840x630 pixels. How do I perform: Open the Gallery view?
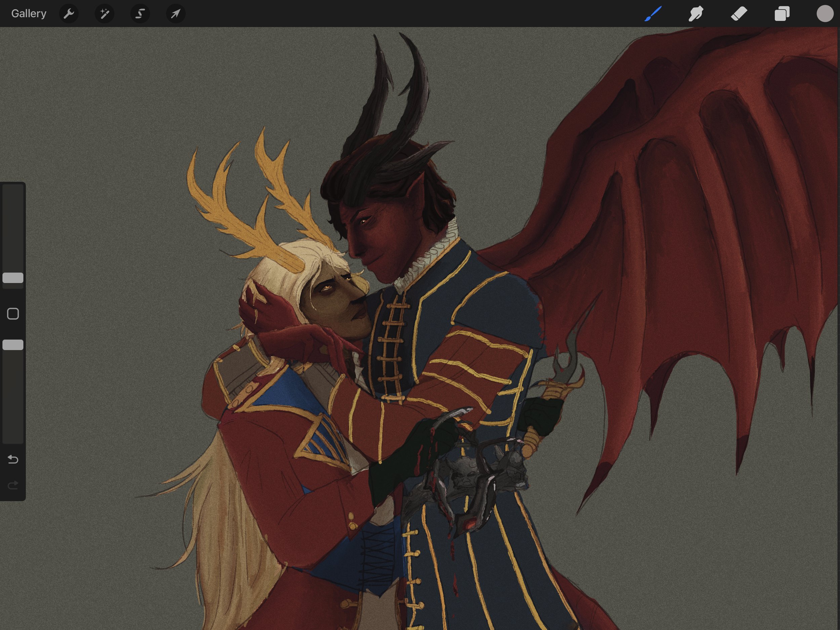tap(29, 14)
